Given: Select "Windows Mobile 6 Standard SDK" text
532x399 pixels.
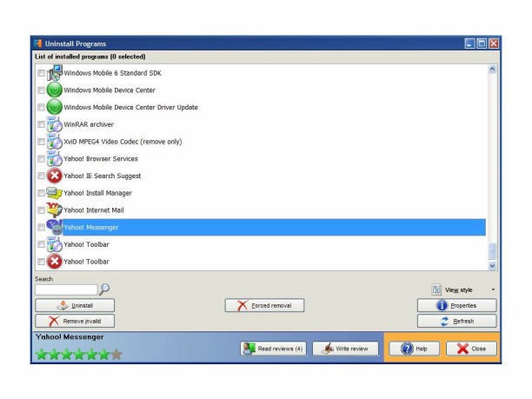Looking at the screenshot, I should tap(112, 73).
